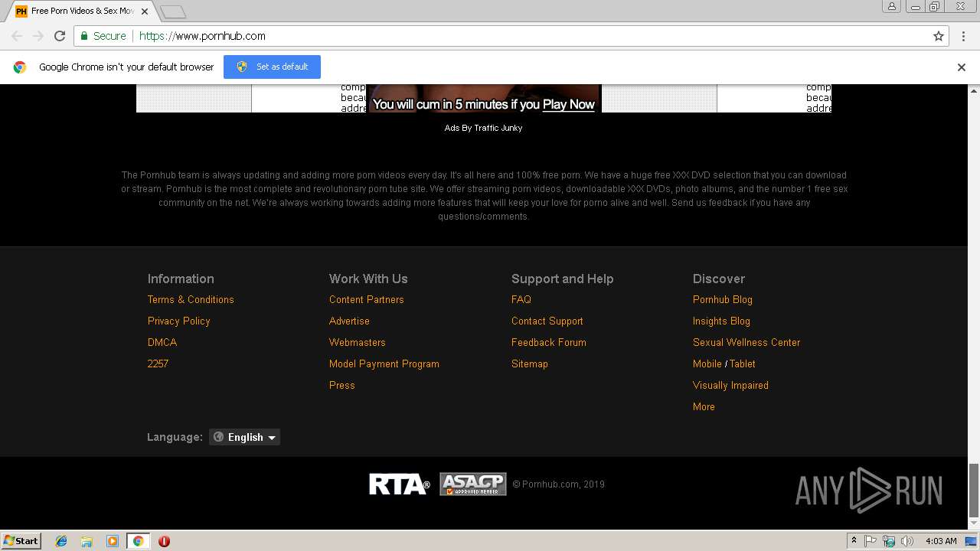Open the Mobile link

click(707, 364)
